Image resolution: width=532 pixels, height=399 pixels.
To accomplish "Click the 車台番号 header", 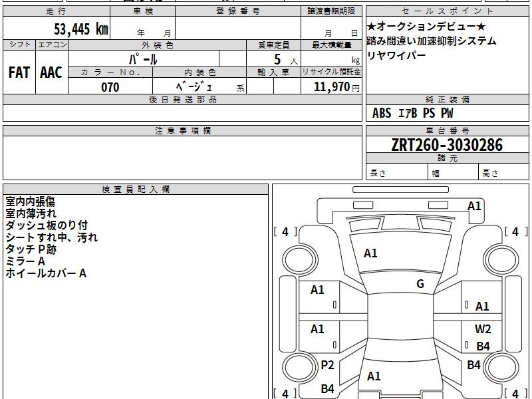I will [x=447, y=130].
